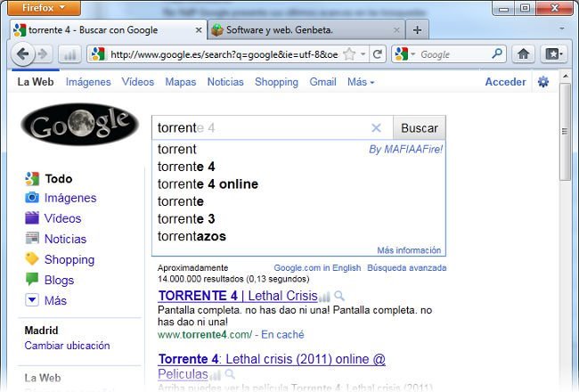Open Gmail from the top navigation
The image size is (579, 392).
coord(322,82)
